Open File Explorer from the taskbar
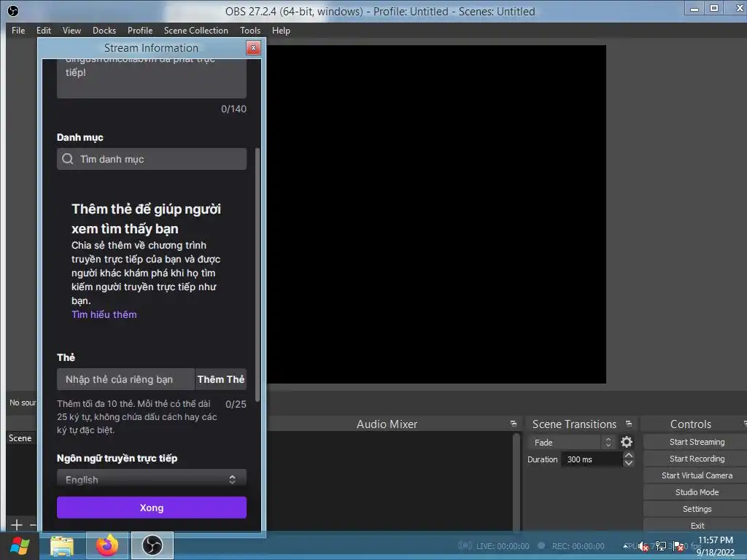The width and height of the screenshot is (747, 560). click(62, 545)
